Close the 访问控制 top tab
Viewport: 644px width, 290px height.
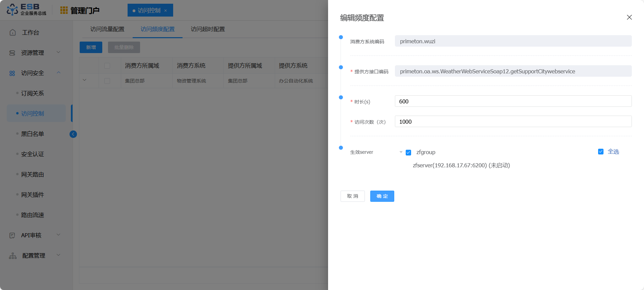pos(165,10)
